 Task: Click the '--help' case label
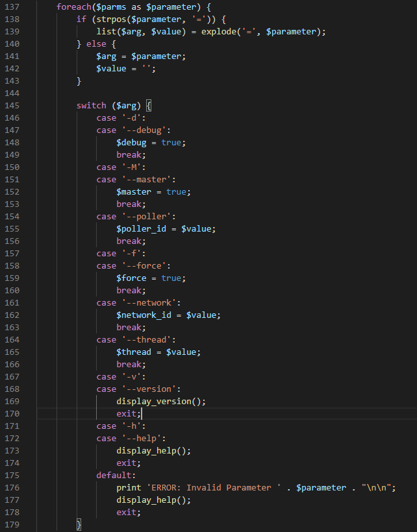click(x=144, y=439)
